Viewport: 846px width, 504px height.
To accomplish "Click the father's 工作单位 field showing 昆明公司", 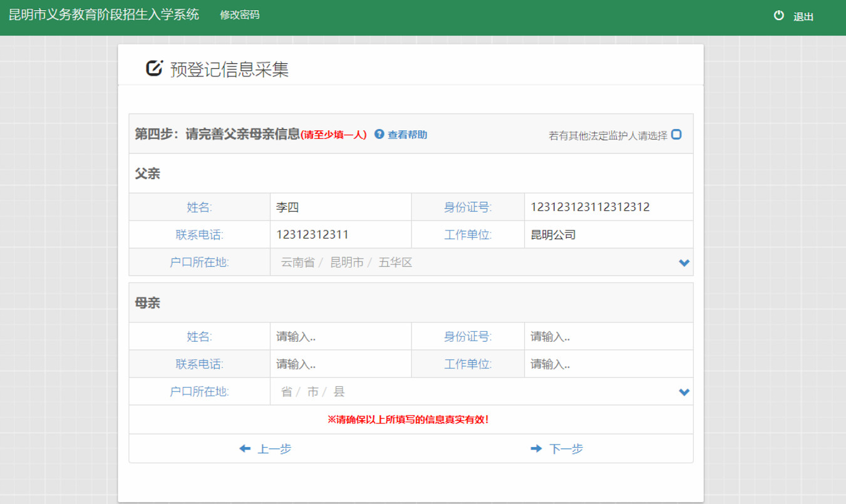I will 609,235.
